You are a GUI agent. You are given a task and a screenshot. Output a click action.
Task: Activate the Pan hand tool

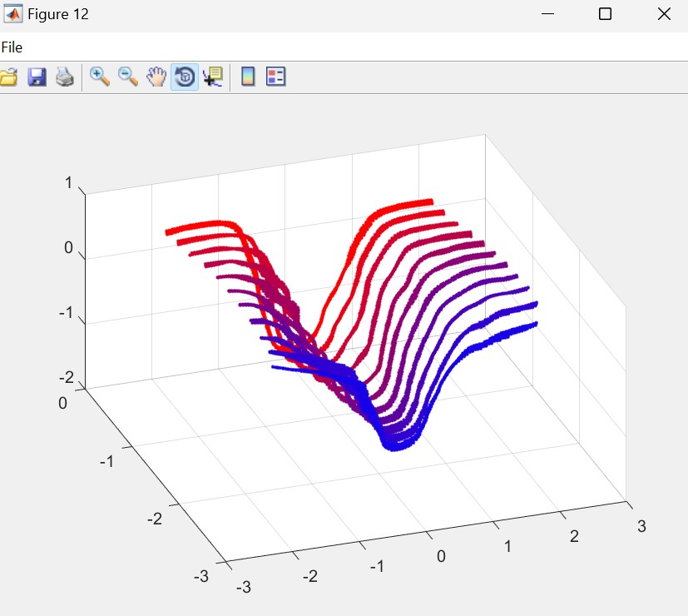coord(156,77)
